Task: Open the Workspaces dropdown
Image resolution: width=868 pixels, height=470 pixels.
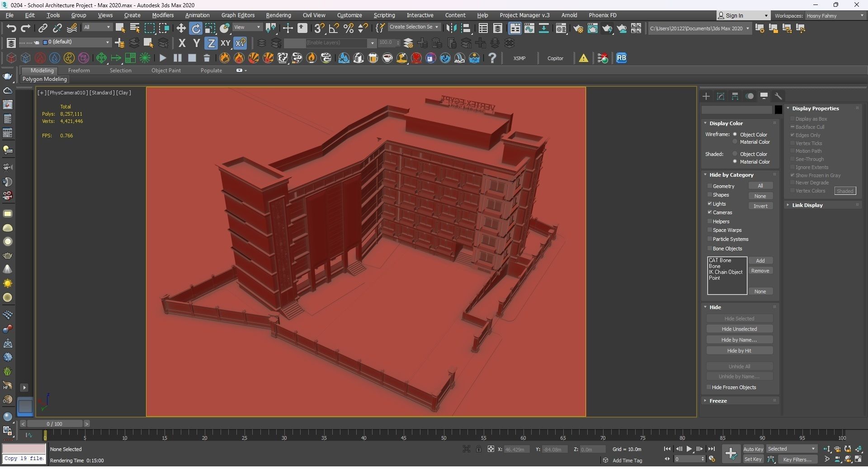Action: pos(835,16)
